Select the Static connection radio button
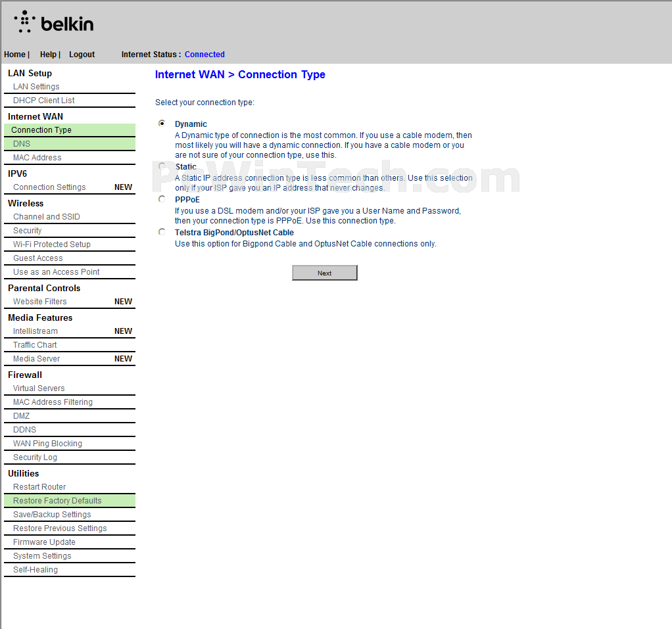The width and height of the screenshot is (672, 629). click(x=162, y=166)
